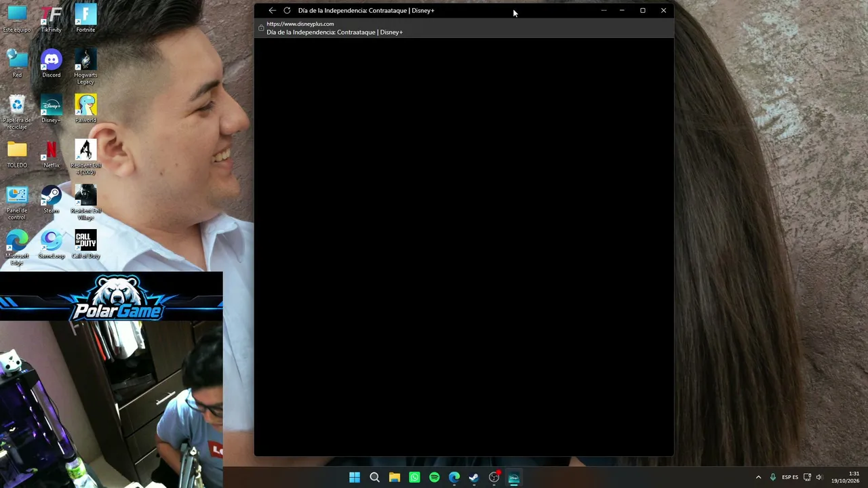The height and width of the screenshot is (488, 868).
Task: Select the Call of Duty desktop shortcut
Action: point(85,245)
